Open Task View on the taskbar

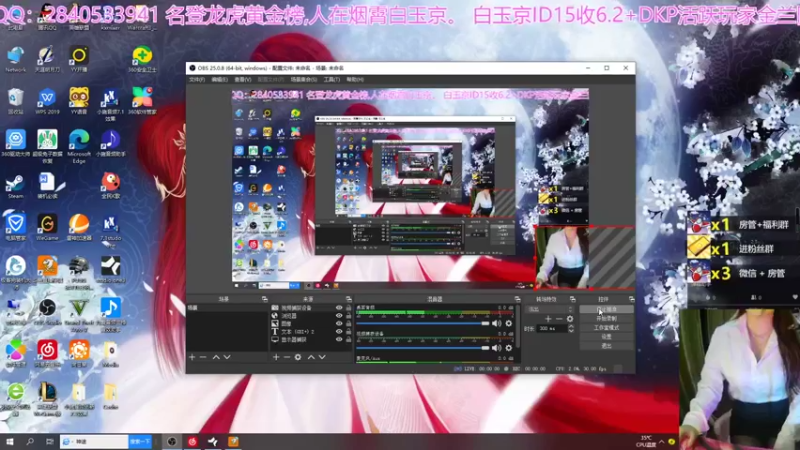click(x=49, y=441)
